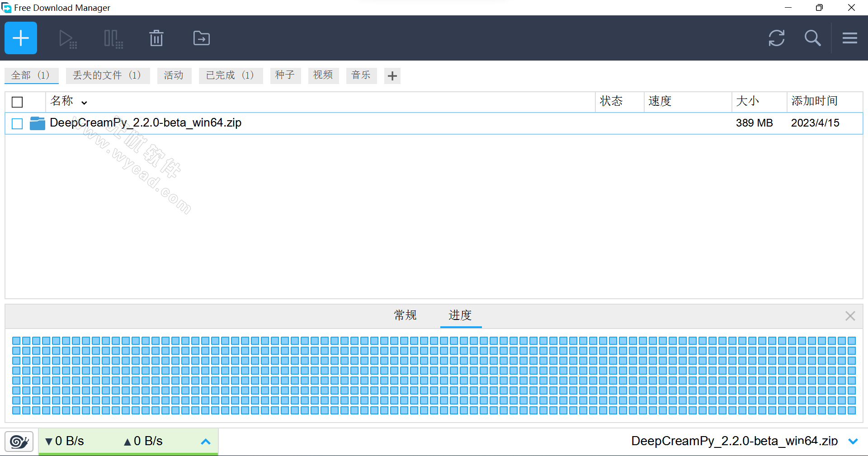Expand the bottom speed panel arrow
This screenshot has height=456, width=868.
(x=206, y=442)
